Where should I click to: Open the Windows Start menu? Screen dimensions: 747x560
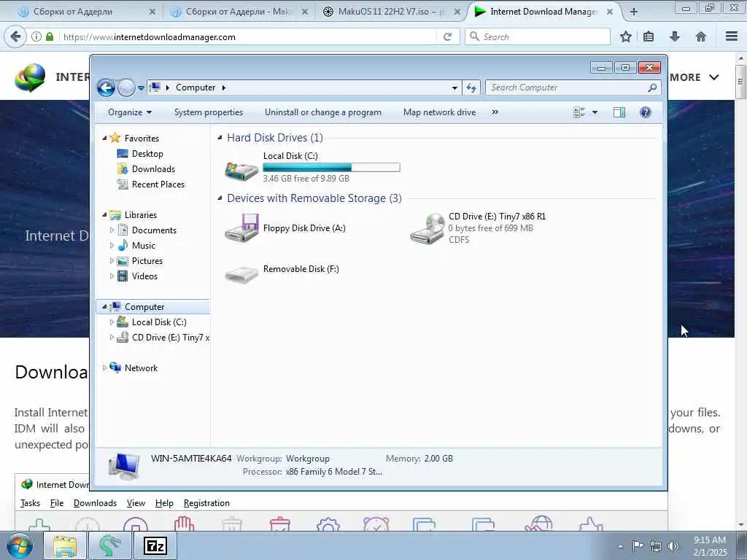pos(20,545)
